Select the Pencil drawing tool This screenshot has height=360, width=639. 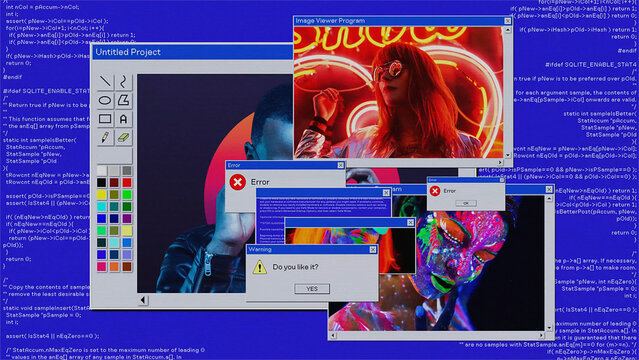point(105,137)
